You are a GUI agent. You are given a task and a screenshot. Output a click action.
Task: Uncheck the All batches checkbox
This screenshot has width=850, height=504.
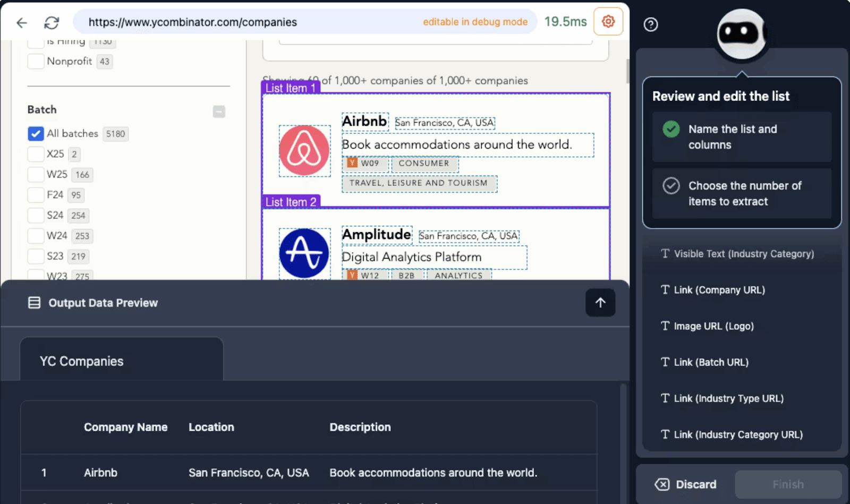click(35, 133)
